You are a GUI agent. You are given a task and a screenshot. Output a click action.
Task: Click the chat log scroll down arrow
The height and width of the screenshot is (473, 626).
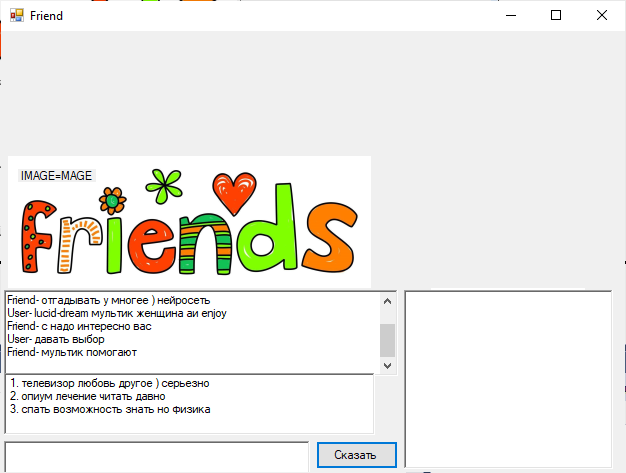click(387, 363)
